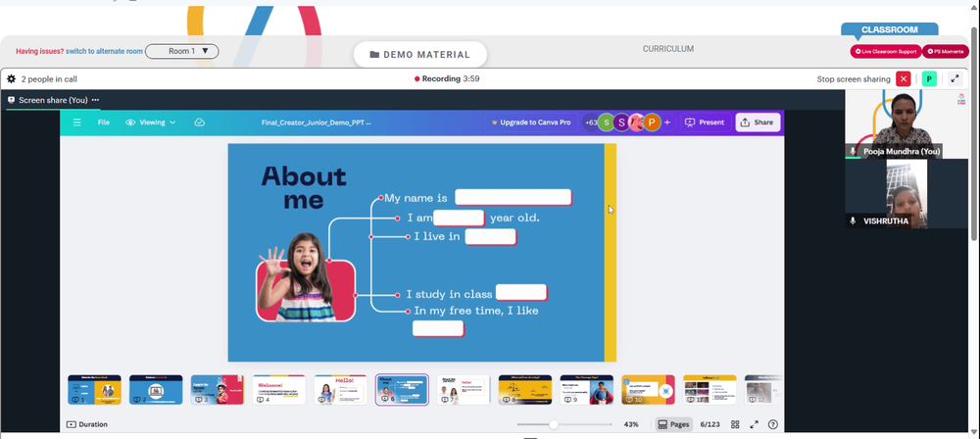The width and height of the screenshot is (980, 439).
Task: Click VISHRUTHA's microphone icon
Action: click(x=853, y=221)
